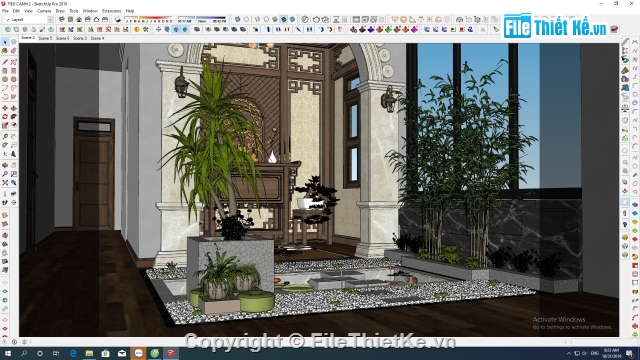Open the Mail app from taskbar
This screenshot has width=640, height=360.
coord(122,353)
